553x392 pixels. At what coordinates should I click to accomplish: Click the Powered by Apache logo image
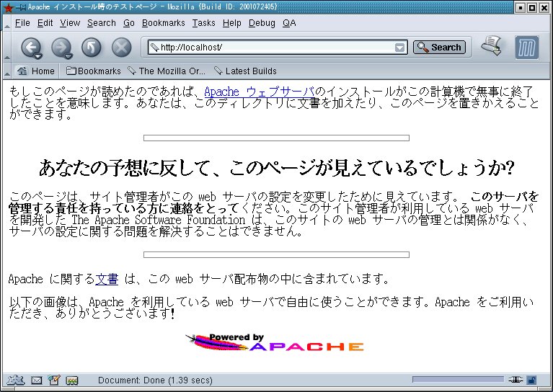(x=275, y=342)
